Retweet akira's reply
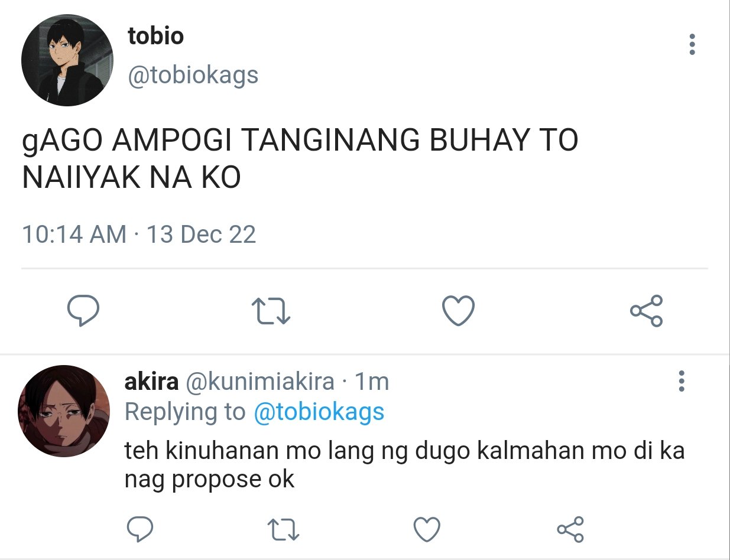This screenshot has height=560, width=730. coord(283,529)
